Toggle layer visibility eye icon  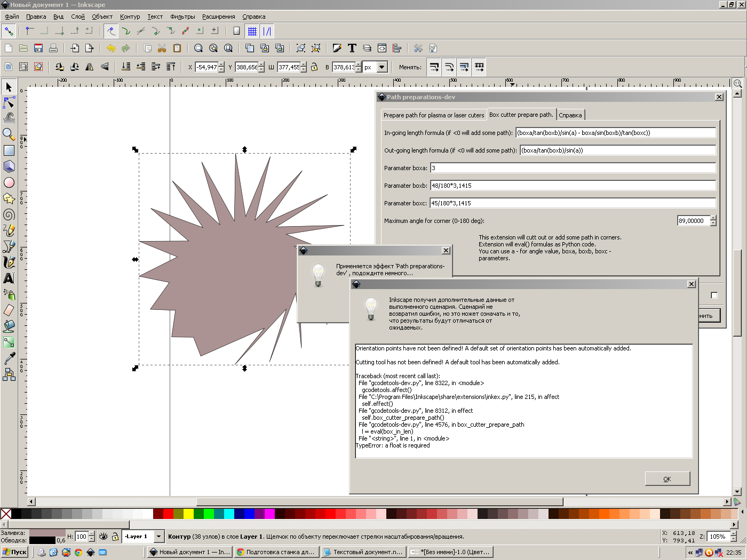pyautogui.click(x=104, y=537)
